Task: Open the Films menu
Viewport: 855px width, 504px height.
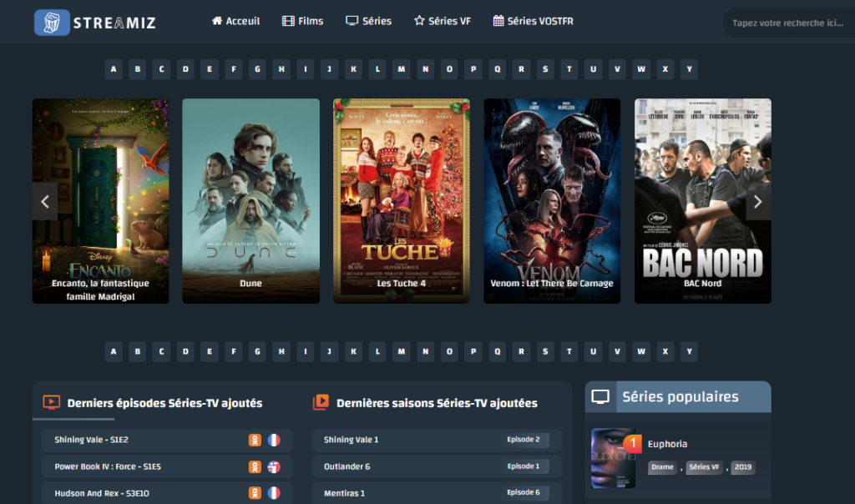Action: [302, 21]
